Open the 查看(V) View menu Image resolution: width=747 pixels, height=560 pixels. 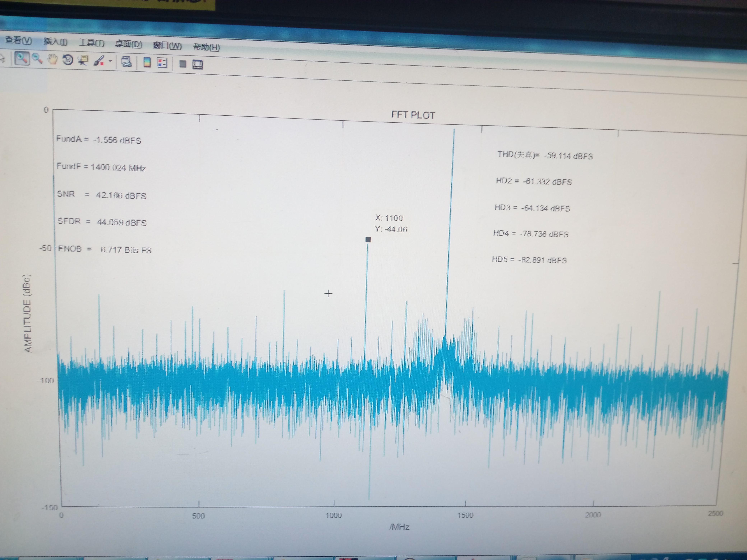coord(18,41)
